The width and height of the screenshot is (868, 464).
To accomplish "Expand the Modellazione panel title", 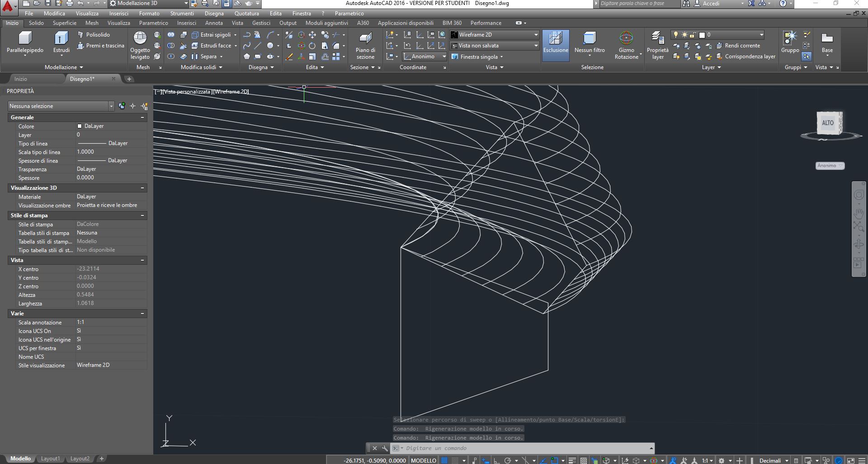I will [x=64, y=67].
